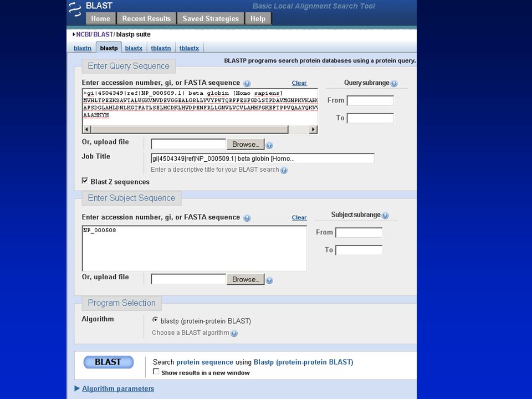
Task: Expand the Algorithm parameters section
Action: (x=118, y=389)
